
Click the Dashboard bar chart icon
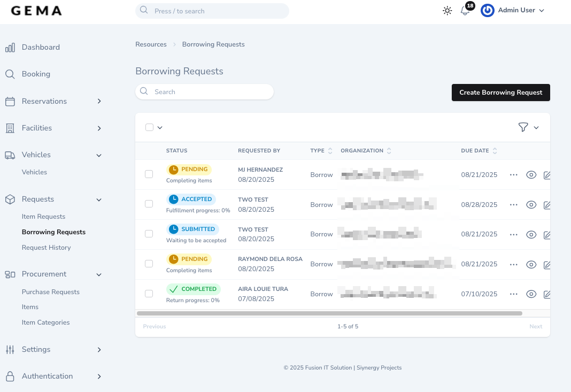[x=10, y=48]
